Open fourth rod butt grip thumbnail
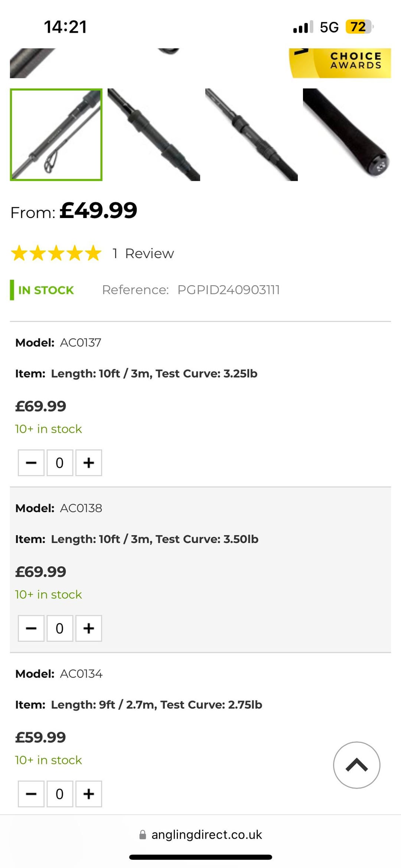401x868 pixels. click(x=347, y=135)
